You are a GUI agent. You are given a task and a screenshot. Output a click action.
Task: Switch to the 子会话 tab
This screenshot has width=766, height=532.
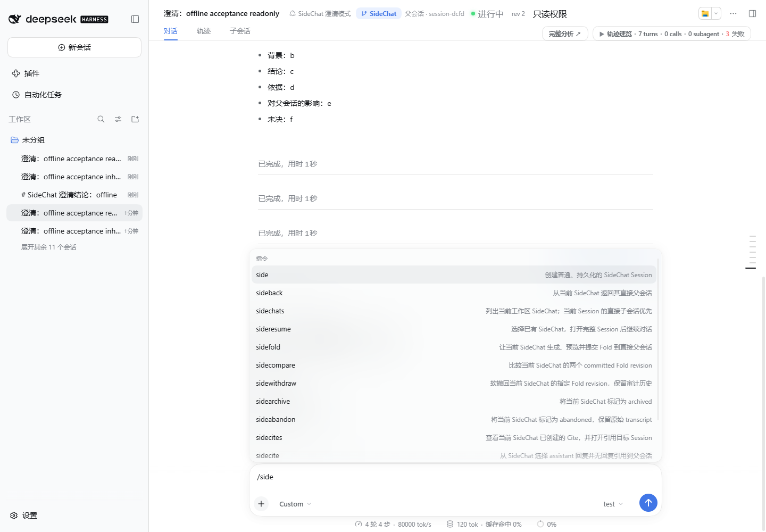(240, 31)
